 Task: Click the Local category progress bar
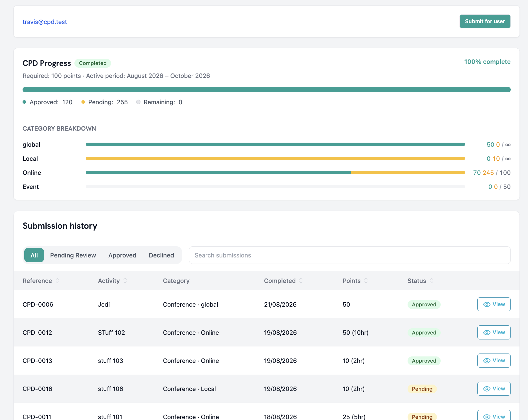click(x=275, y=158)
